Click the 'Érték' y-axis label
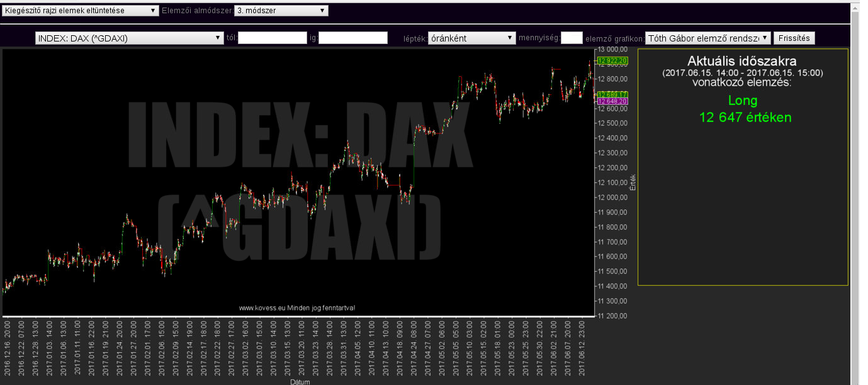This screenshot has height=385, width=868. (633, 182)
